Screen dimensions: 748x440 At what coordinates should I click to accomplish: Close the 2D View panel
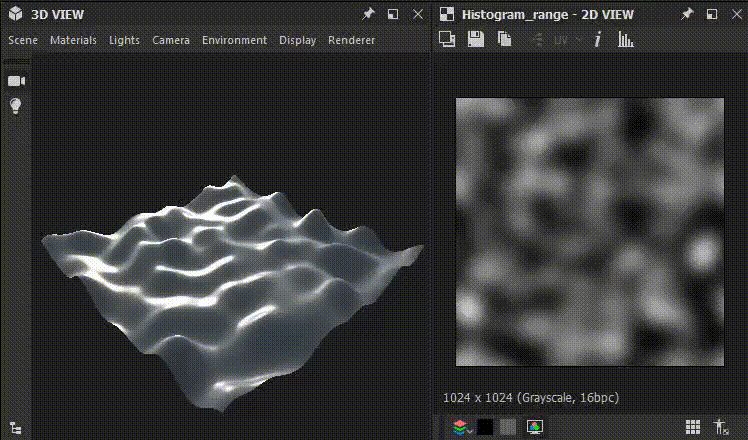737,14
